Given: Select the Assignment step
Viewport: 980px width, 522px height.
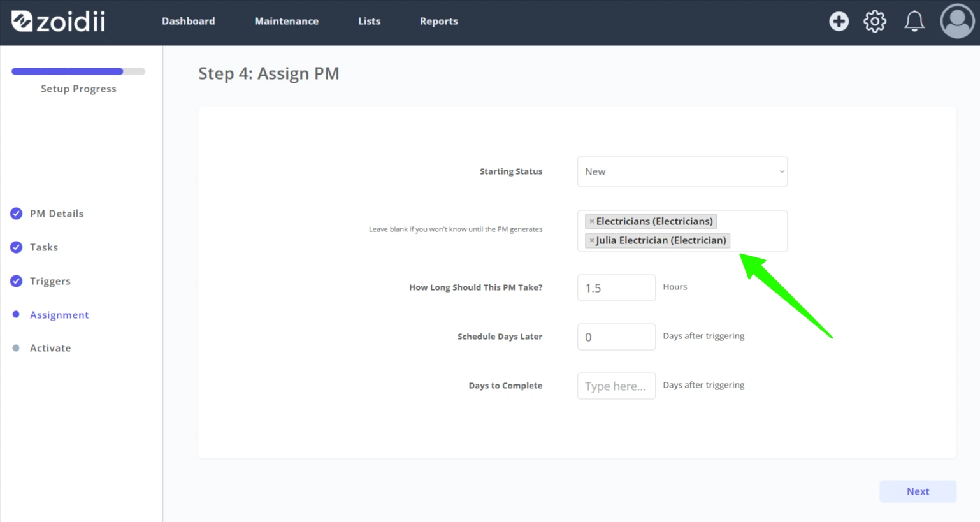Looking at the screenshot, I should tap(59, 315).
